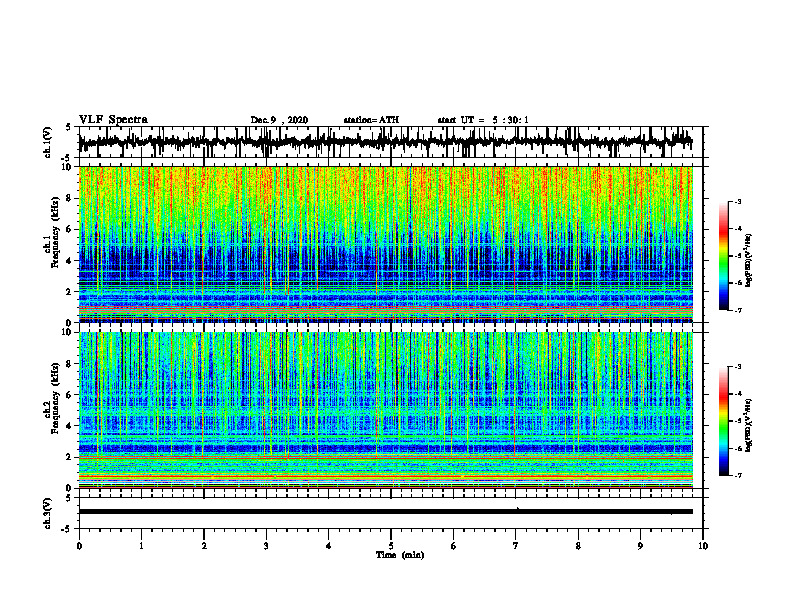The width and height of the screenshot is (792, 612).
Task: Click time-axis tick label "5"
Action: (391, 546)
